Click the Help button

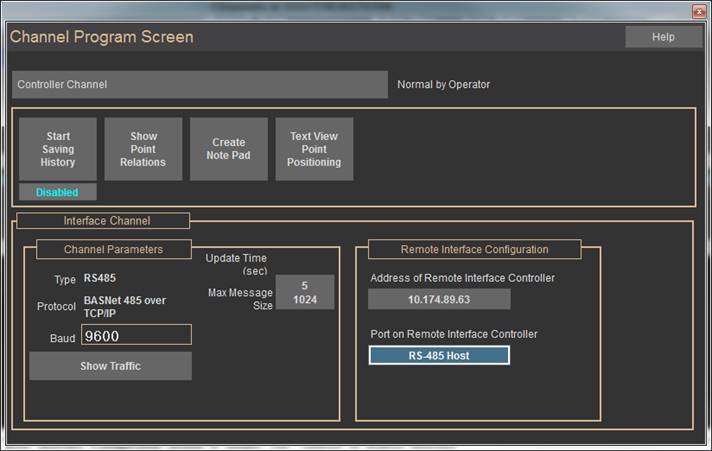(x=663, y=37)
